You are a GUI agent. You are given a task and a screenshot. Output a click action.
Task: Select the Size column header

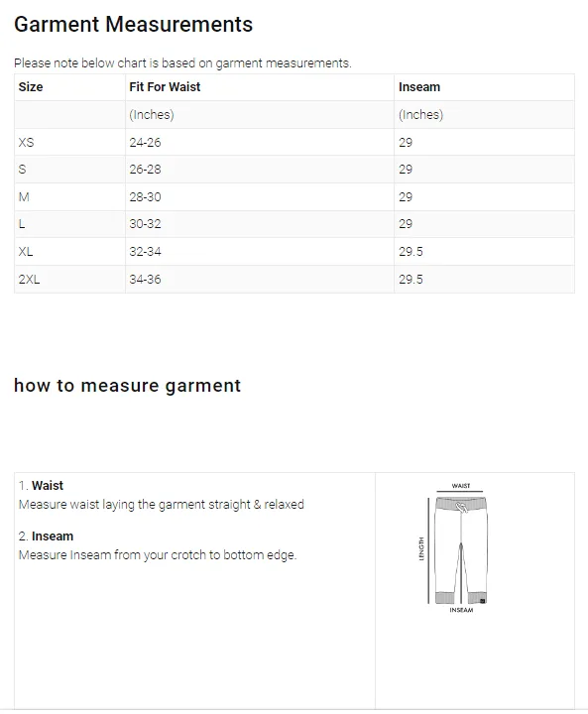coord(31,87)
